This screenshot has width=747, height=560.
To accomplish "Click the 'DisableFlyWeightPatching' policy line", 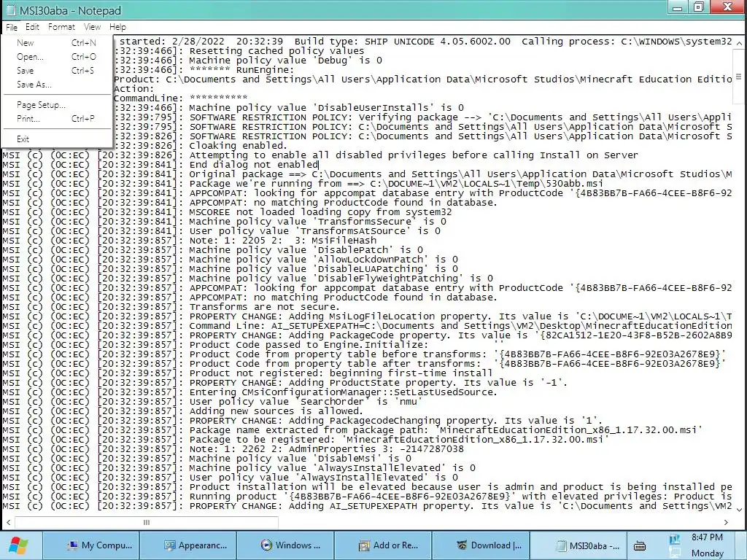I will (341, 279).
